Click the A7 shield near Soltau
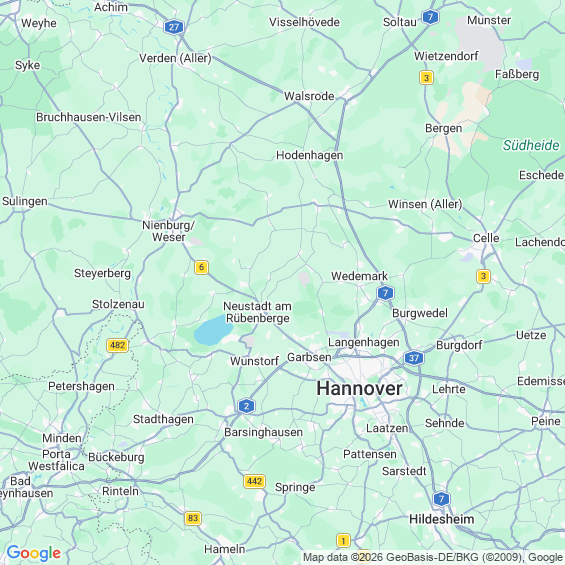 (x=430, y=17)
